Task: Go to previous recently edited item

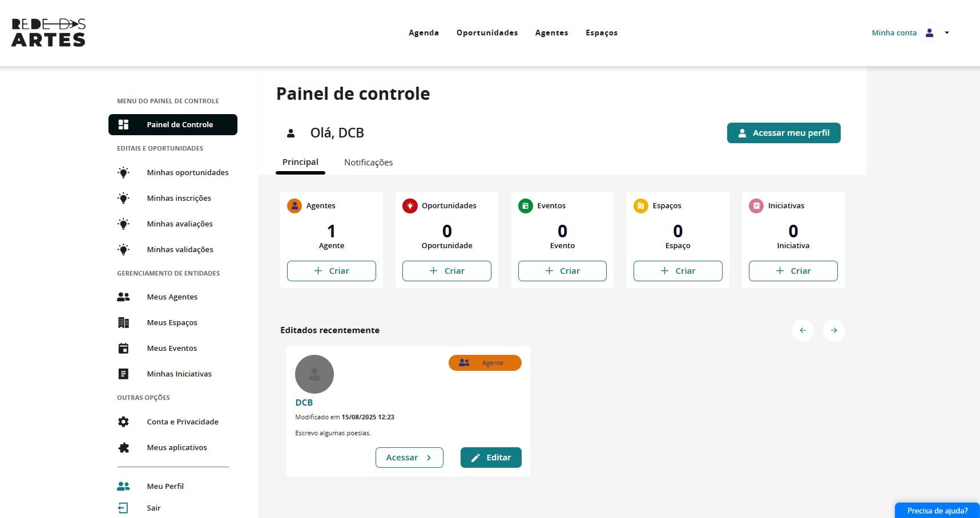Action: coord(802,330)
